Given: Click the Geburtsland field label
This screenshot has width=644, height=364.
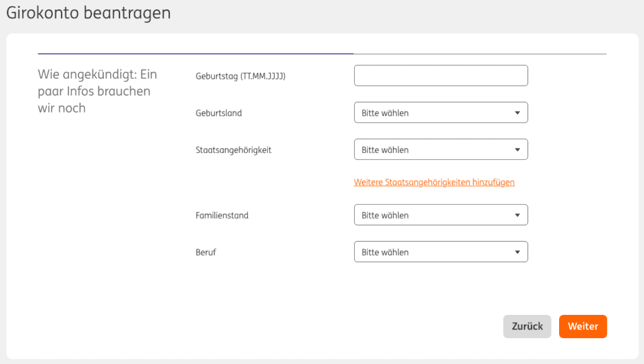Looking at the screenshot, I should pyautogui.click(x=219, y=113).
